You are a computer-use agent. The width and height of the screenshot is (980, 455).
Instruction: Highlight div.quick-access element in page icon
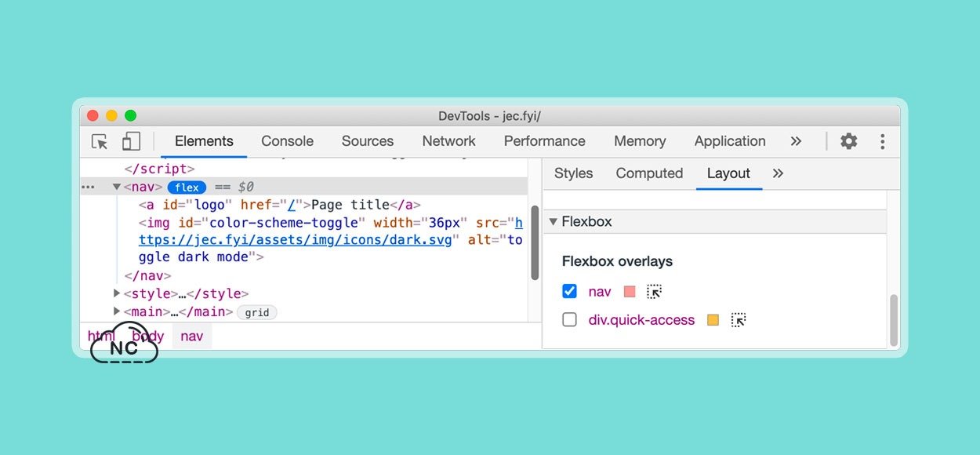(739, 320)
